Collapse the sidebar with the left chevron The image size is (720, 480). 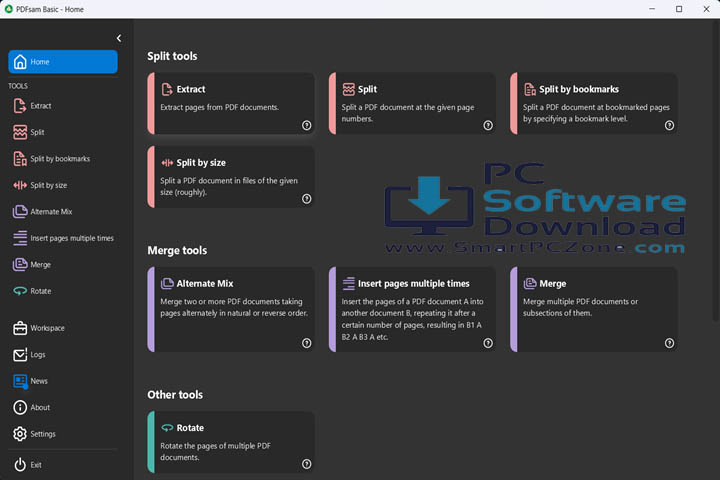[x=119, y=38]
